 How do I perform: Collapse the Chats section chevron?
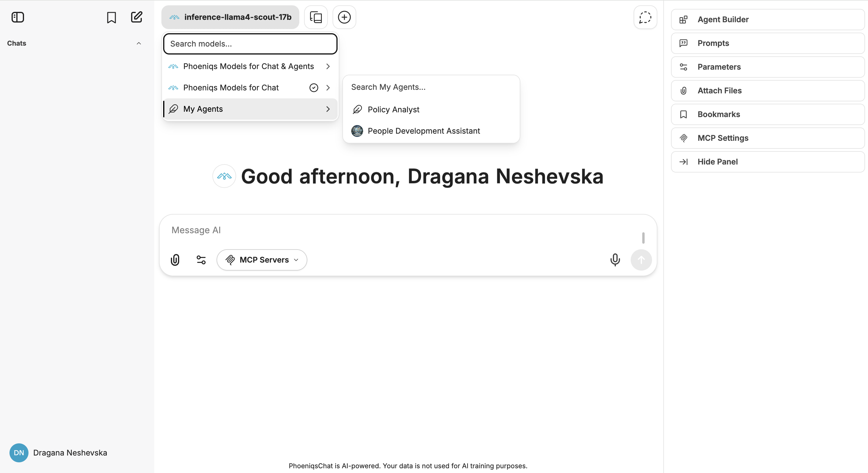pyautogui.click(x=139, y=44)
